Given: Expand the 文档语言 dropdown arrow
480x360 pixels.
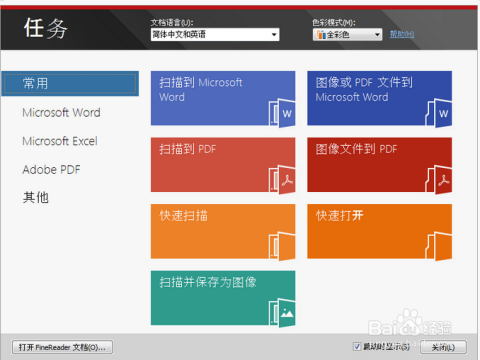Looking at the screenshot, I should pyautogui.click(x=274, y=35).
